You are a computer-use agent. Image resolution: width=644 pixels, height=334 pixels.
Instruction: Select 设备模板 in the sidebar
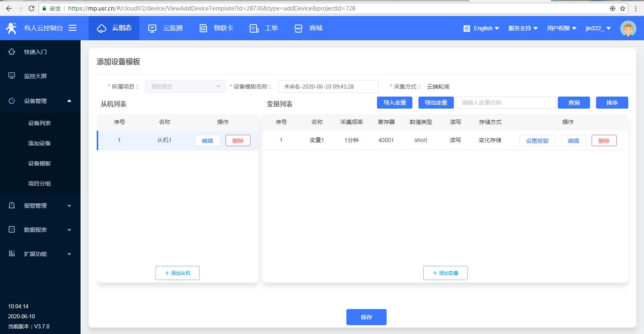click(39, 163)
